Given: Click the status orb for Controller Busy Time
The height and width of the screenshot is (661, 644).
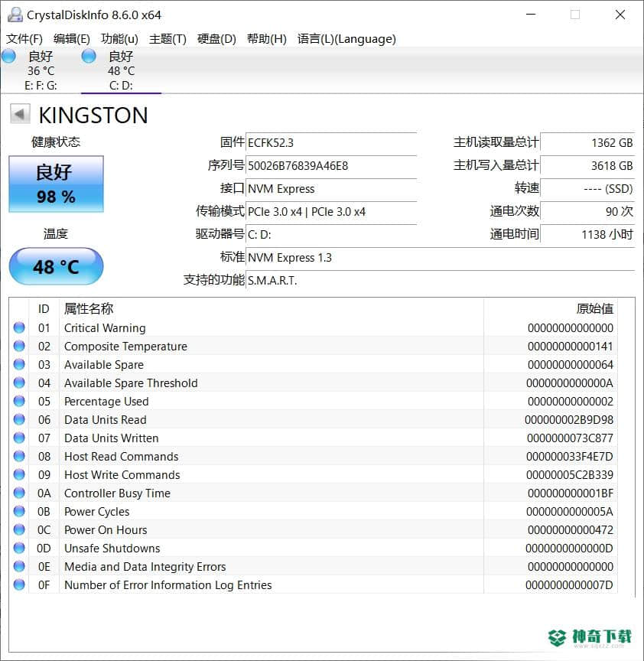Looking at the screenshot, I should tap(19, 493).
